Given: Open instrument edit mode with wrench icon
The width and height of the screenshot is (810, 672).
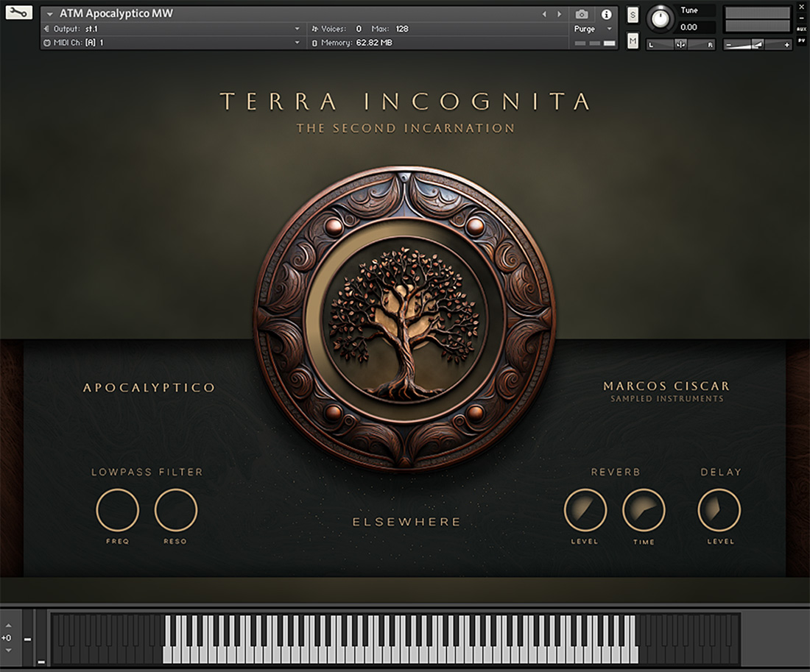Looking at the screenshot, I should click(x=18, y=13).
